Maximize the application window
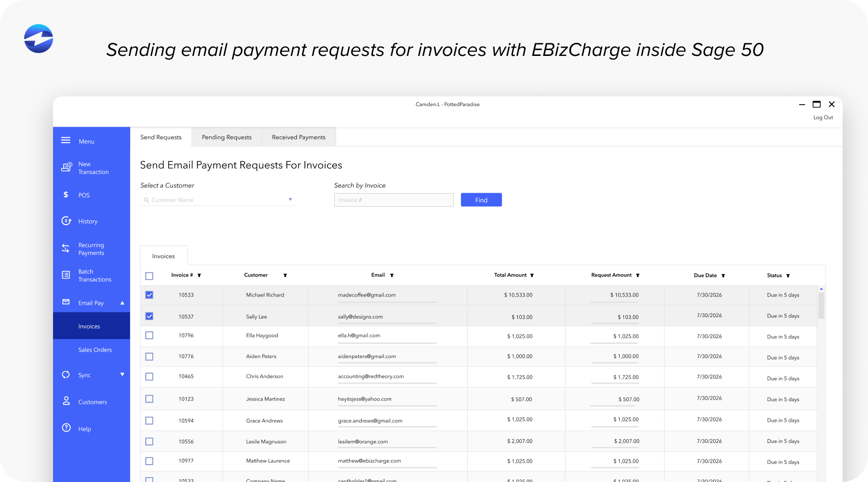 [x=816, y=104]
